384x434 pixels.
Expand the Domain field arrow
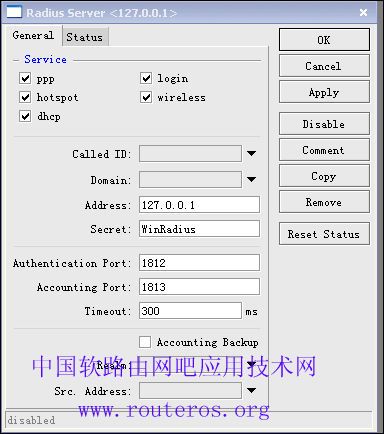[251, 179]
